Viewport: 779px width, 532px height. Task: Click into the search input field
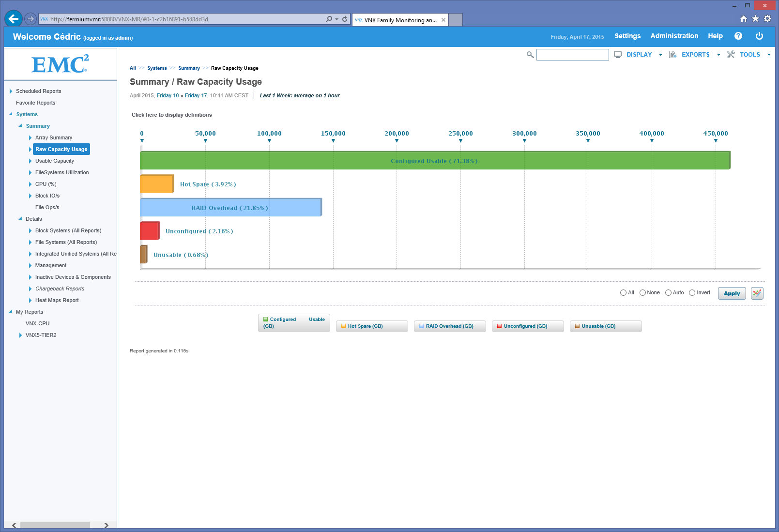[x=572, y=55]
